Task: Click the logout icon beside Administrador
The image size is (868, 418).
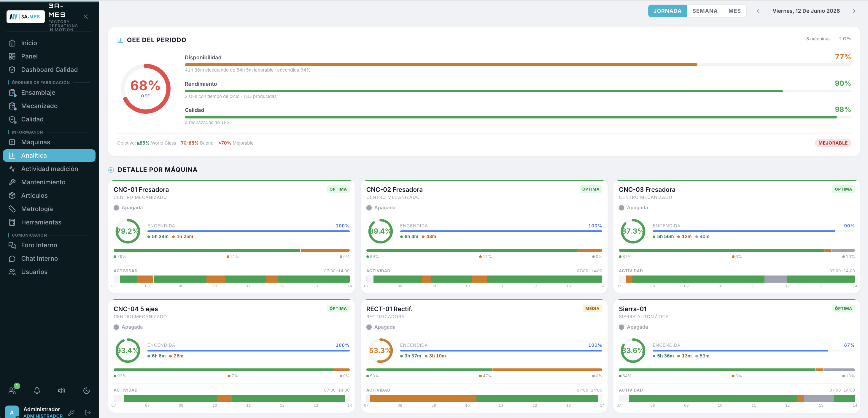Action: (88, 412)
